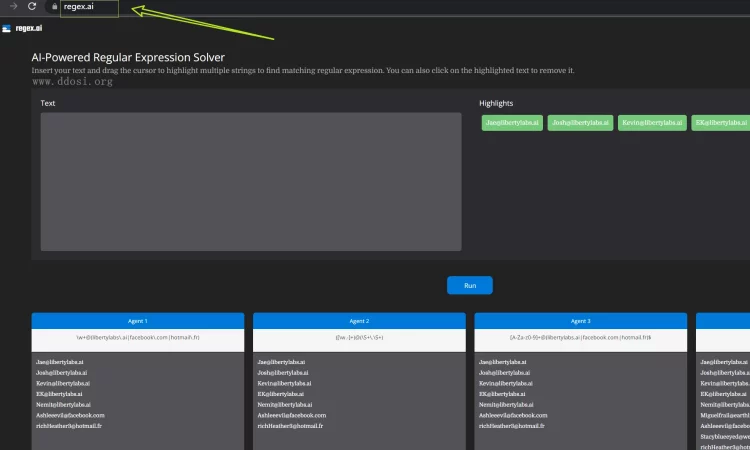Viewport: 750px width, 450px height.
Task: Click EK@libertylabs.ai in Agent 2 results
Action: (x=281, y=394)
